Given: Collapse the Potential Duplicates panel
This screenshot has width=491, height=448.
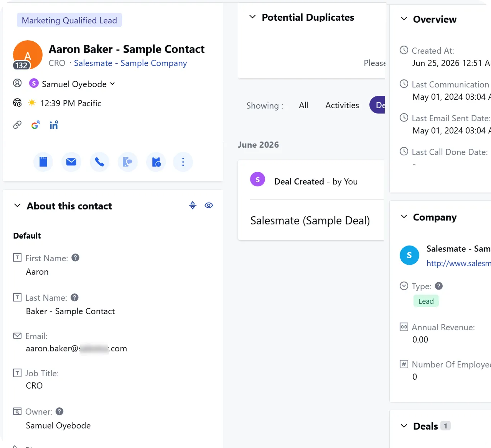Looking at the screenshot, I should click(252, 17).
